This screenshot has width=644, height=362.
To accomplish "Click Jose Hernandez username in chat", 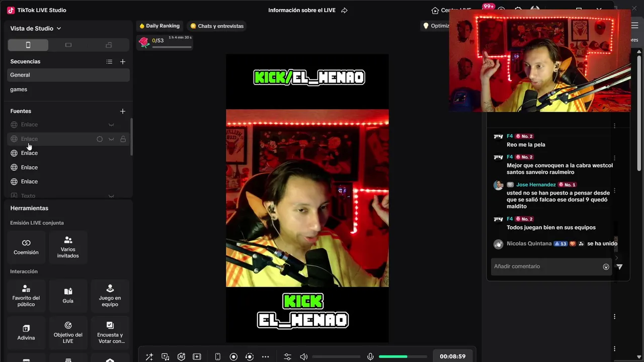I will pos(536,185).
